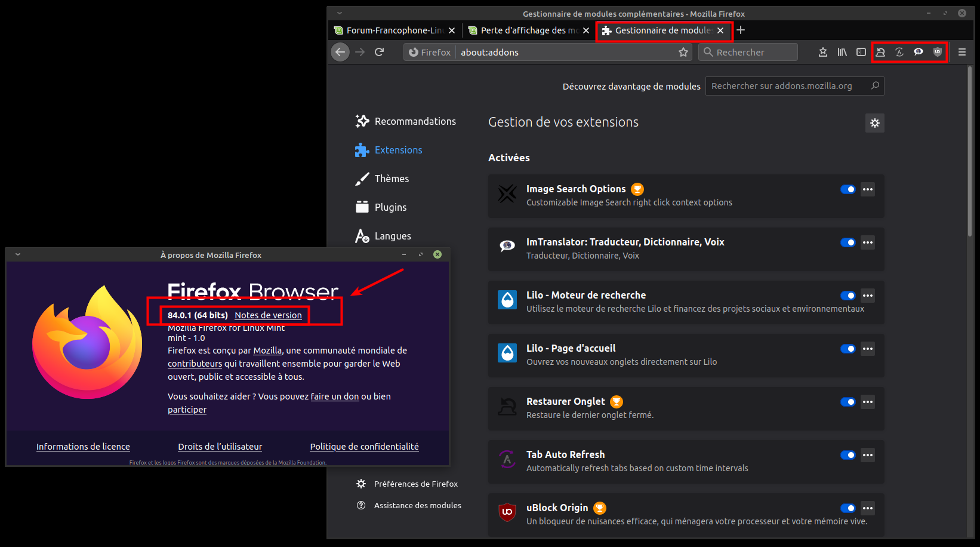980x547 pixels.
Task: Show sidebars using the toolbar icon
Action: [861, 52]
